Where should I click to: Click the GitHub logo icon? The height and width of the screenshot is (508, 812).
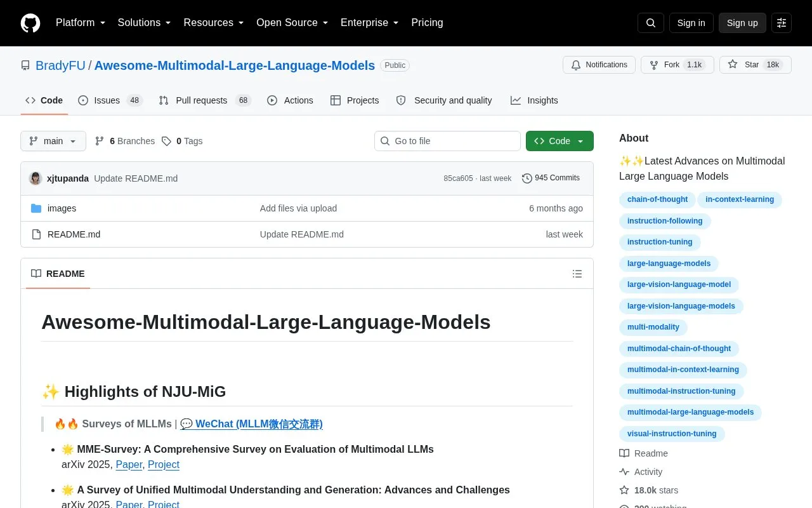coord(30,23)
